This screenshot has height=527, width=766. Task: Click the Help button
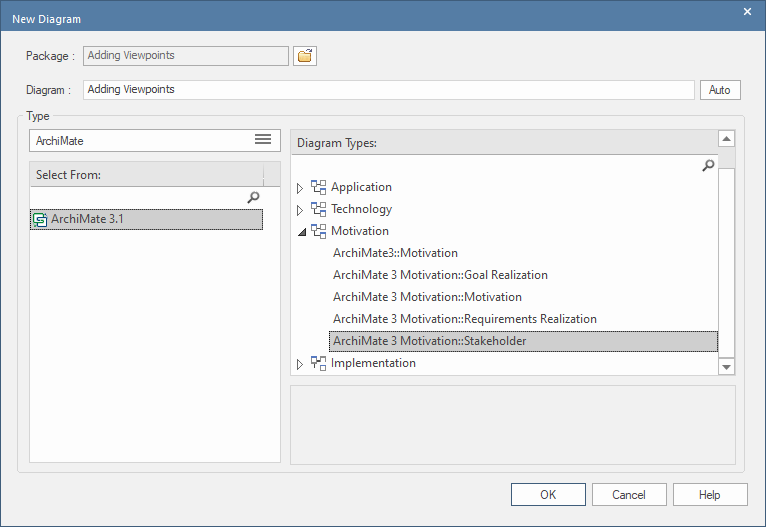(x=710, y=495)
